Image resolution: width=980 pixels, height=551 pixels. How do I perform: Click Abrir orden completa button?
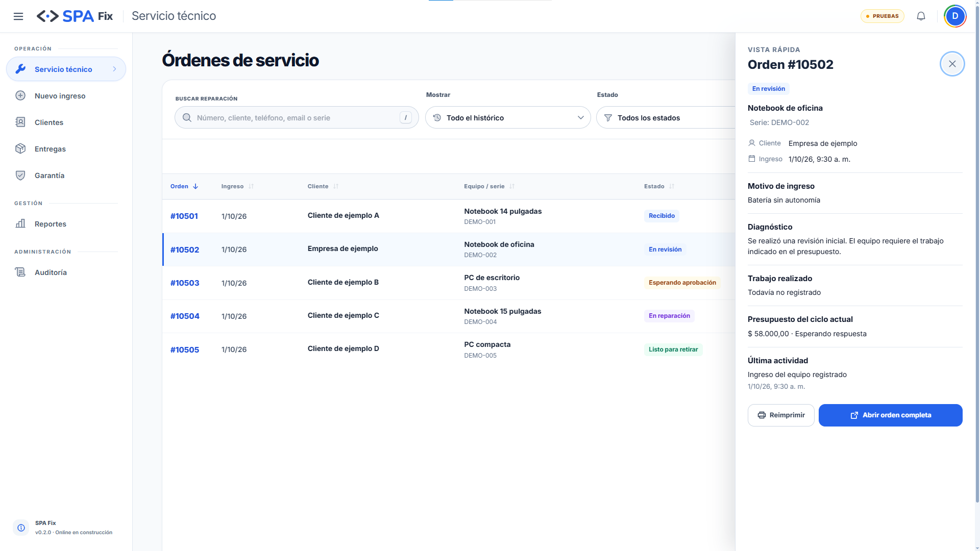click(890, 415)
